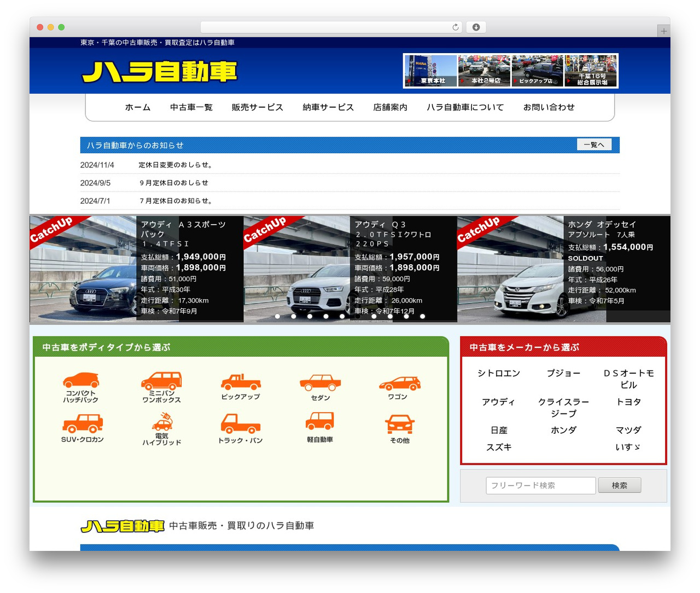Viewport: 700px width, 593px height.
Task: Choose the other (その他) car type icon
Action: (x=399, y=429)
